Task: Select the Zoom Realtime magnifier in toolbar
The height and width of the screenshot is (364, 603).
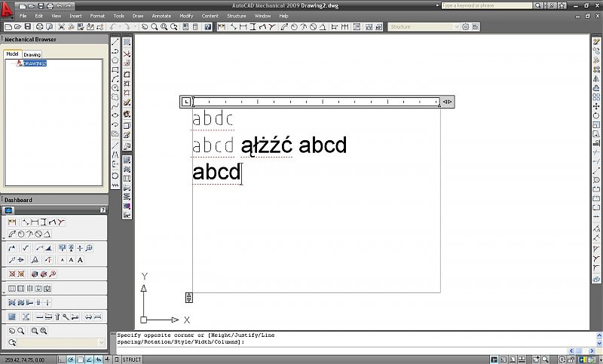Action: [155, 27]
